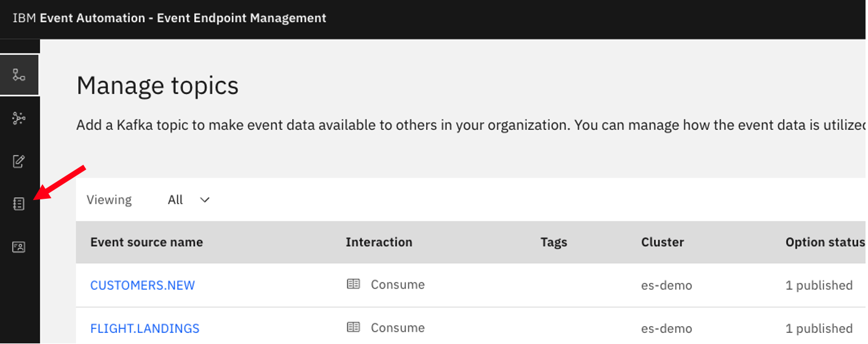Click the ID card icon in sidebar

point(19,247)
